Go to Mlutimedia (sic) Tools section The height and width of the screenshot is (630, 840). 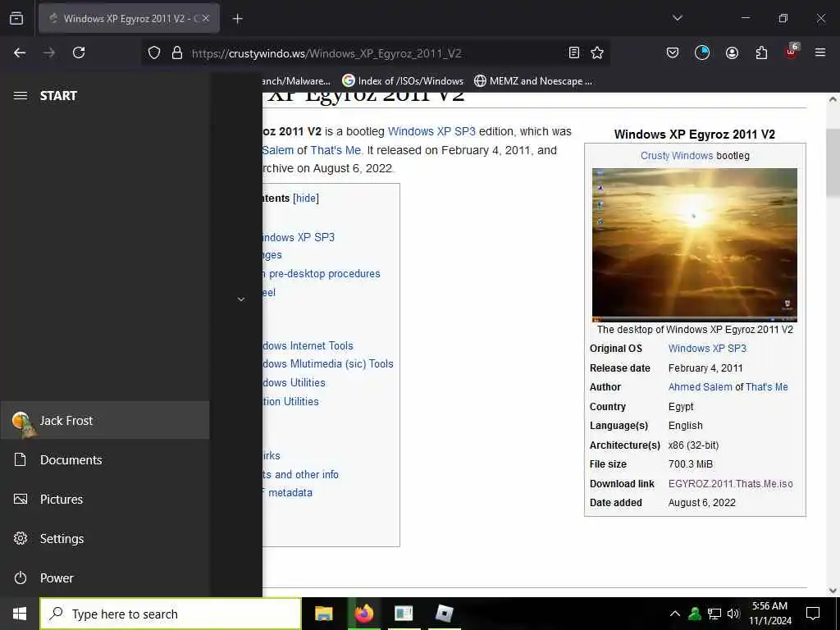tap(328, 363)
